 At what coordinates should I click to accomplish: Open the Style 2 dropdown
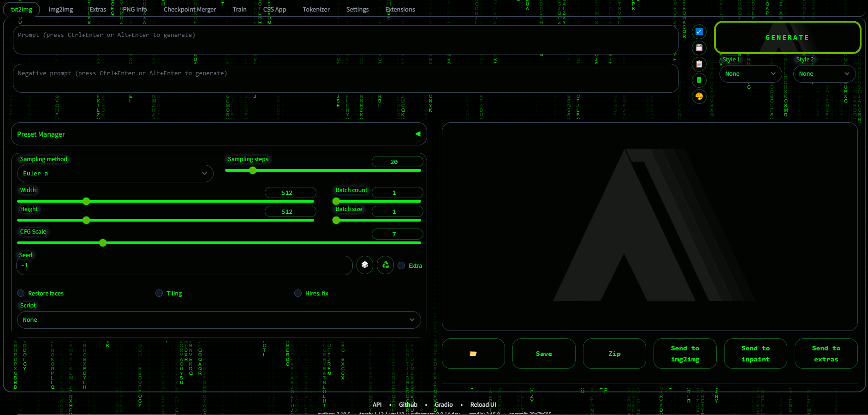point(825,74)
